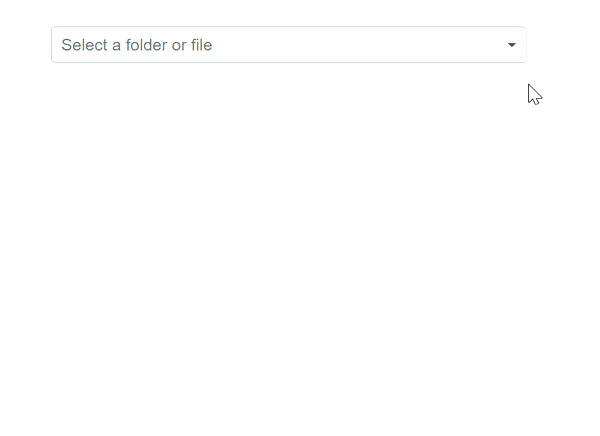Viewport: 600px width, 436px height.
Task: Click the blank page area below the dropdown
Action: coord(289,249)
